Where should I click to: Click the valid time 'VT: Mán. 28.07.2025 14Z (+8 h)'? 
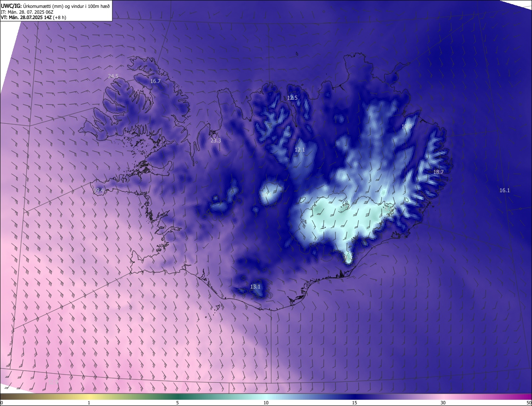tap(33, 17)
